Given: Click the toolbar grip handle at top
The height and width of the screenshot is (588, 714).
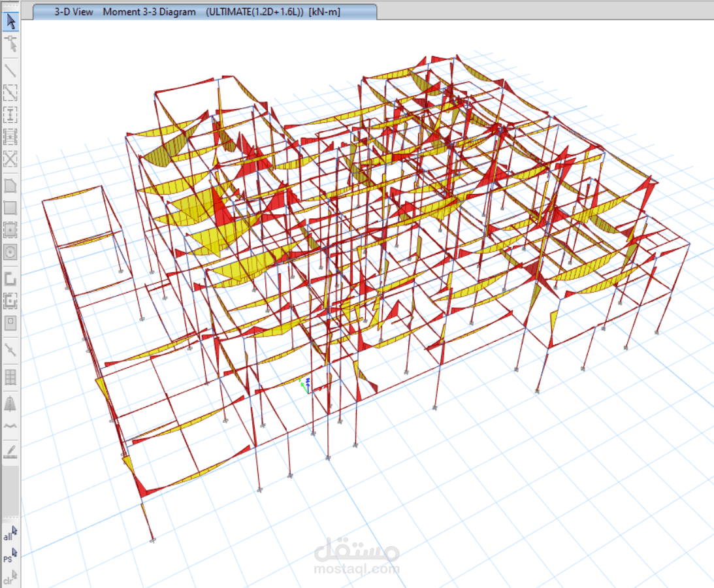Looking at the screenshot, I should click(10, 5).
